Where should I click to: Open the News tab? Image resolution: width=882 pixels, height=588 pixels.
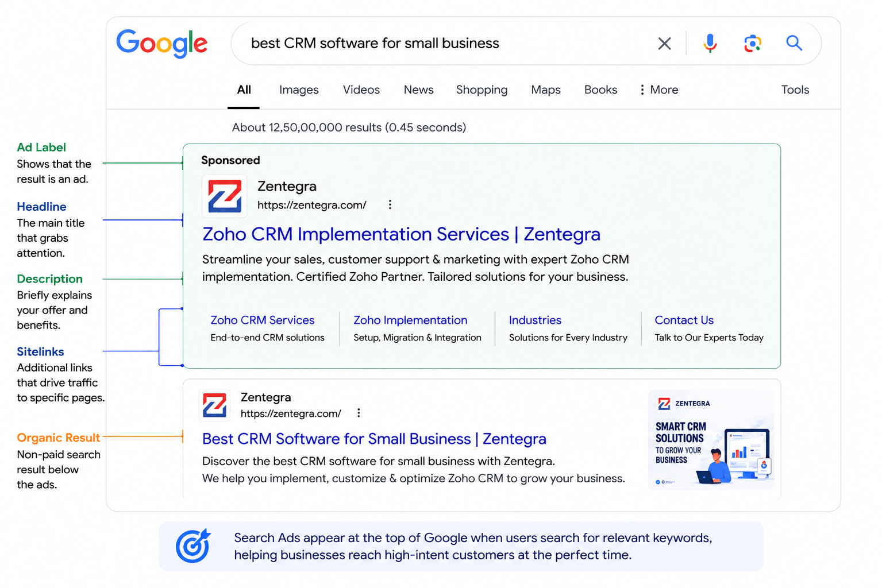[418, 90]
